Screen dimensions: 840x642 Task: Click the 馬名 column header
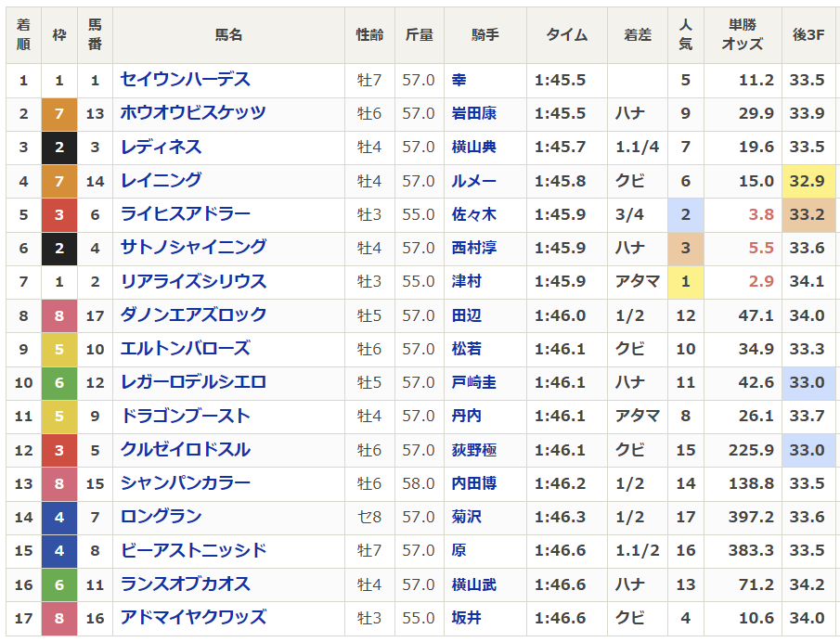[x=228, y=35]
